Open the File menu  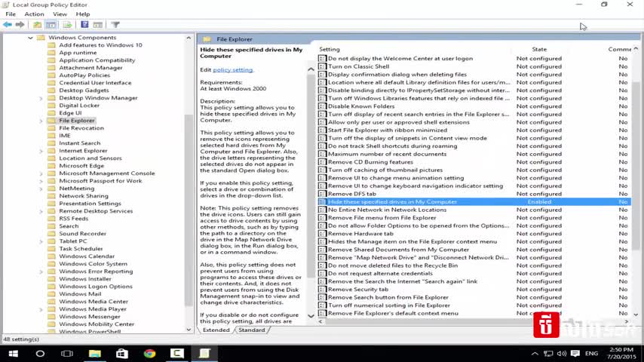tap(11, 14)
